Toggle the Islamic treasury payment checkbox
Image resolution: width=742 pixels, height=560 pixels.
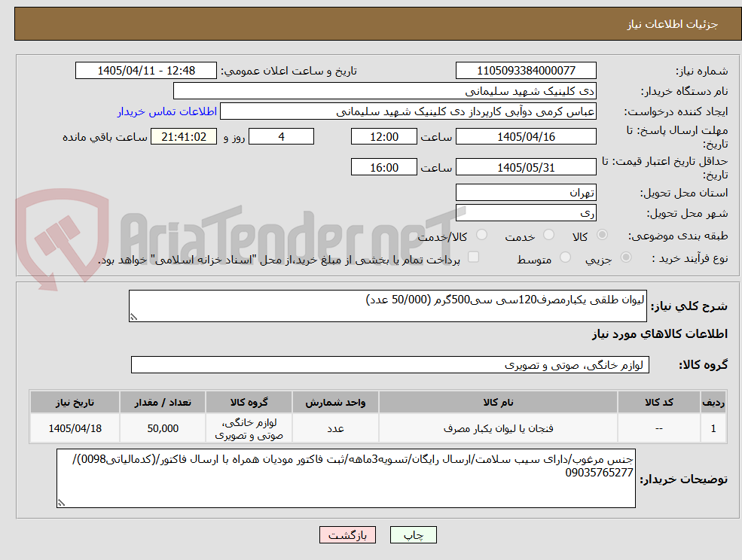click(473, 257)
